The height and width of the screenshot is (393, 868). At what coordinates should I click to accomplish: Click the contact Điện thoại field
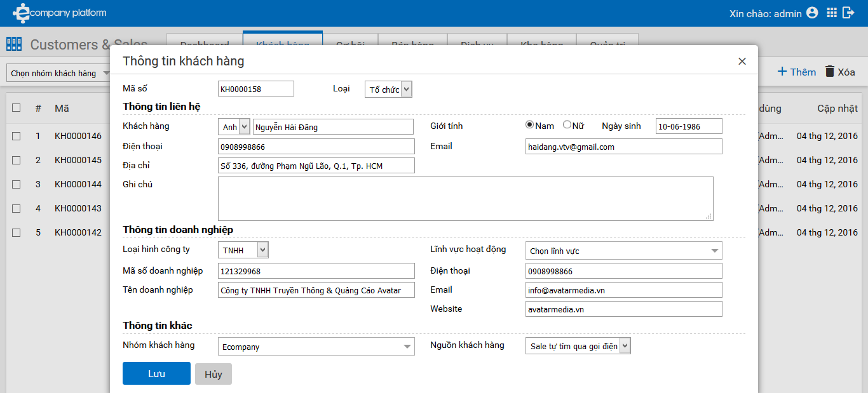click(316, 147)
